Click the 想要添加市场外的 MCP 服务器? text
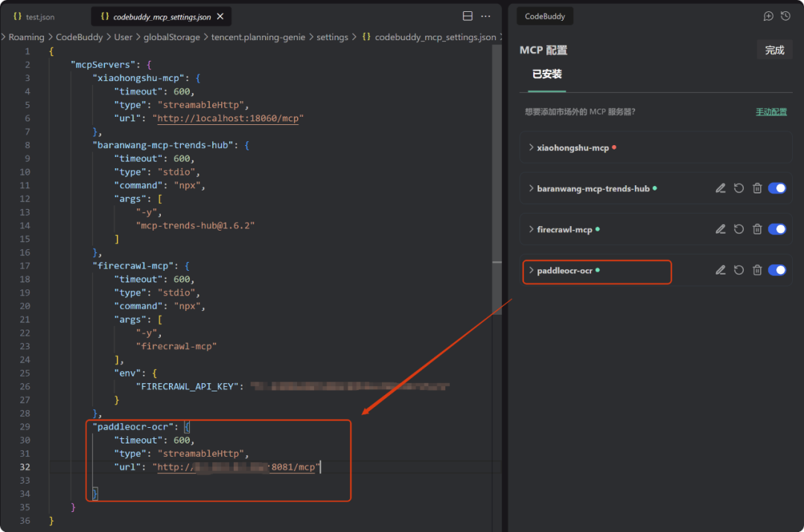The image size is (804, 532). point(580,112)
